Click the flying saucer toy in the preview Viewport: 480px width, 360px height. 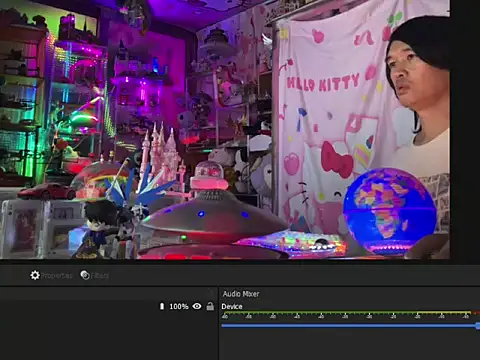click(213, 217)
